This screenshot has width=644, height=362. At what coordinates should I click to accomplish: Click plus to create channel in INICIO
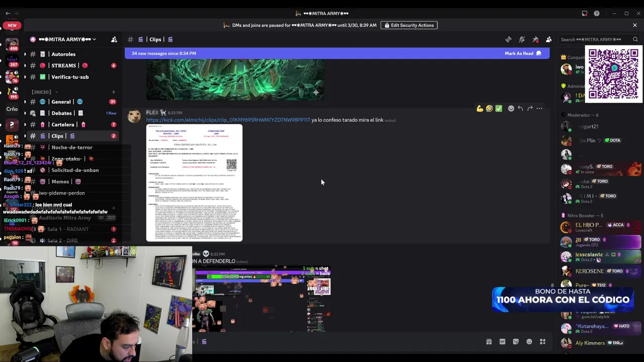pos(113,92)
